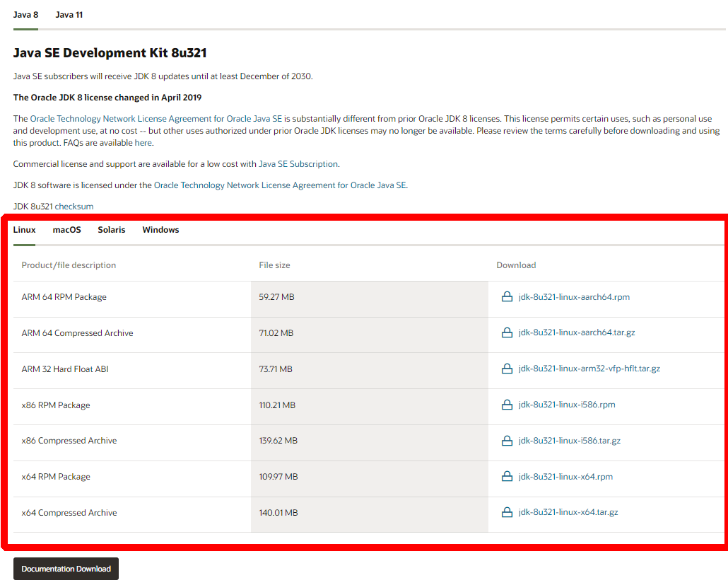The width and height of the screenshot is (728, 585).
Task: Click the 'Java SE Development Kit 8u321' heading
Action: 110,53
